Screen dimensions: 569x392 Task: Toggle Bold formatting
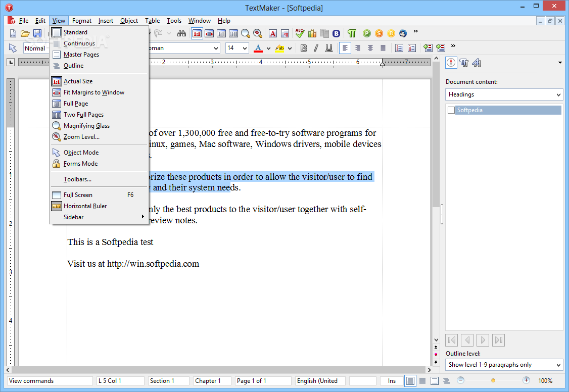coord(304,48)
